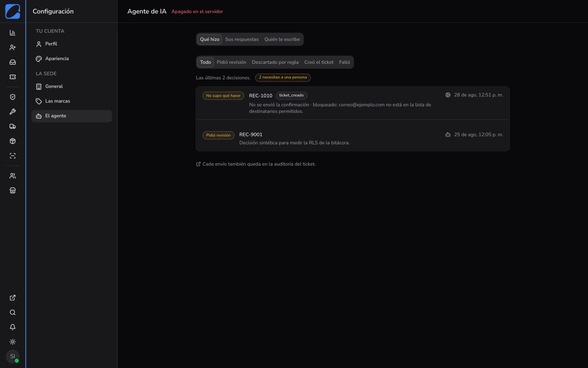
Task: Open Perfil settings
Action: click(x=72, y=44)
